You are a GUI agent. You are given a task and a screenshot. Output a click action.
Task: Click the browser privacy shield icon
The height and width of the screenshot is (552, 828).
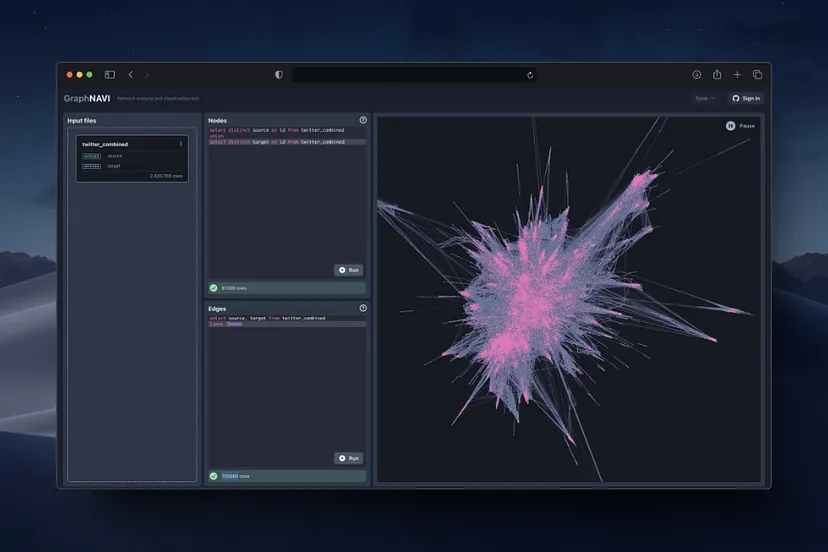pyautogui.click(x=279, y=75)
